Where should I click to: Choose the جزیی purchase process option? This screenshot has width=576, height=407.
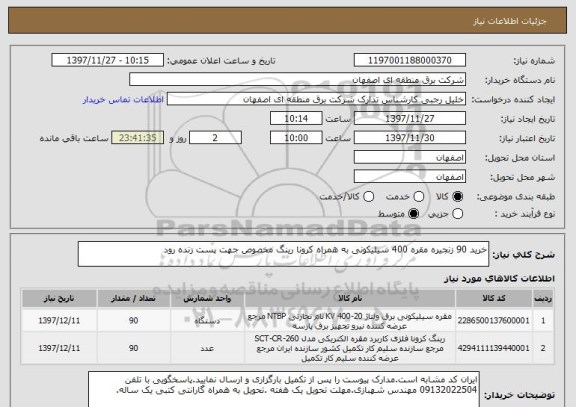(457, 213)
